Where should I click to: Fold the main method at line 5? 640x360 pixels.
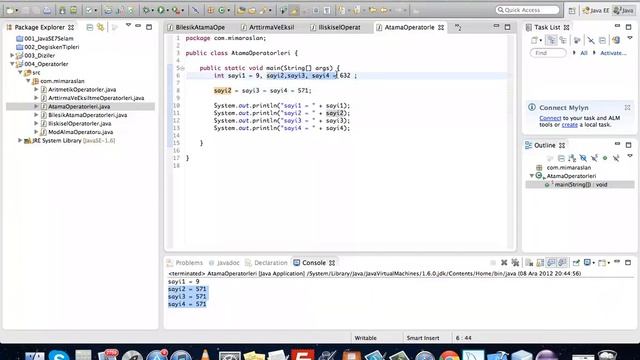point(182,68)
